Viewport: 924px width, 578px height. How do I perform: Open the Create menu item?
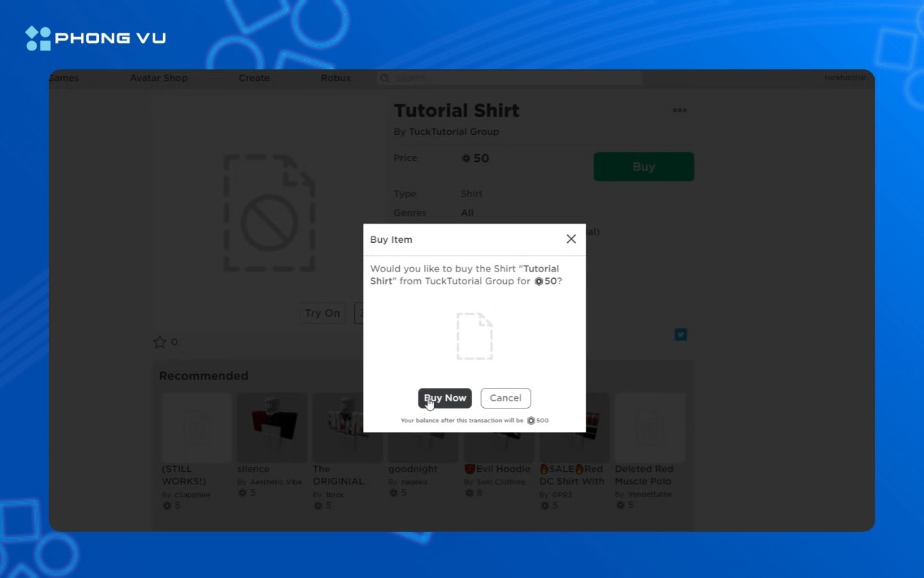click(254, 78)
